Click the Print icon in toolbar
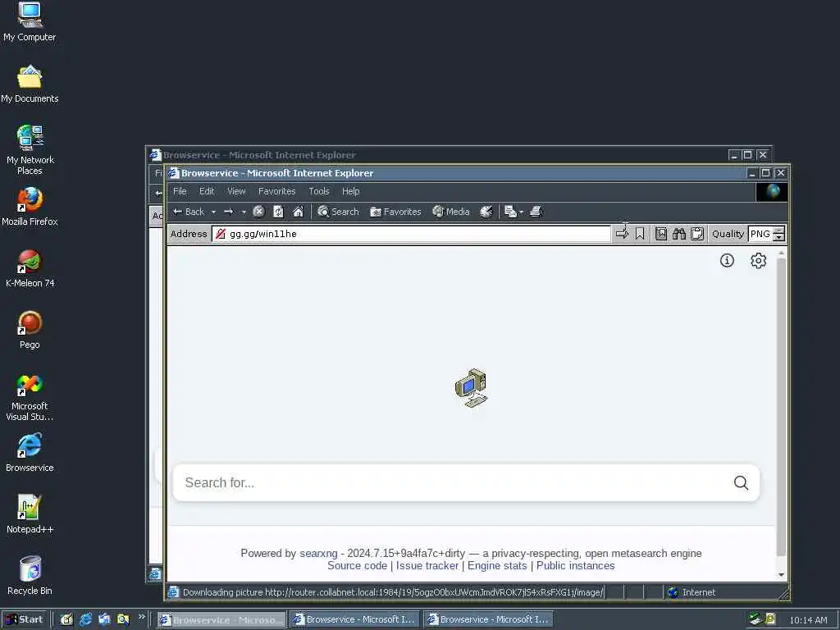 [x=536, y=212]
